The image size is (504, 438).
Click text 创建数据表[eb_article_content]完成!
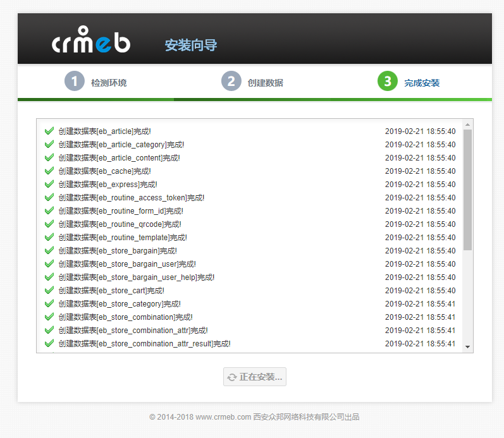click(x=120, y=158)
